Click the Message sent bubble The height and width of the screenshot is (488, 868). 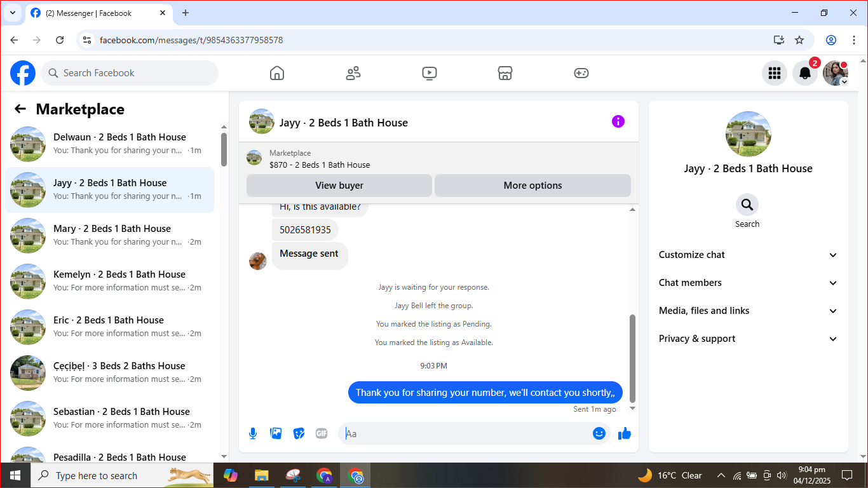(309, 254)
